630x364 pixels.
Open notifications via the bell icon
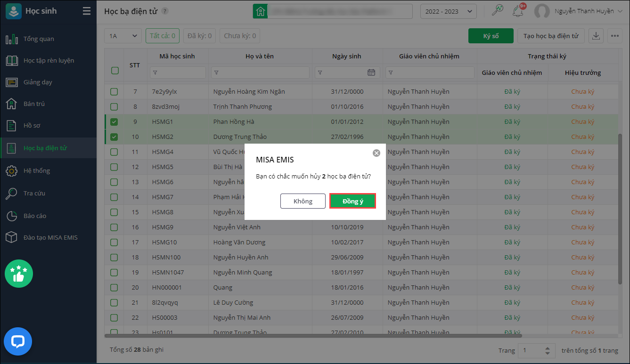pos(519,11)
